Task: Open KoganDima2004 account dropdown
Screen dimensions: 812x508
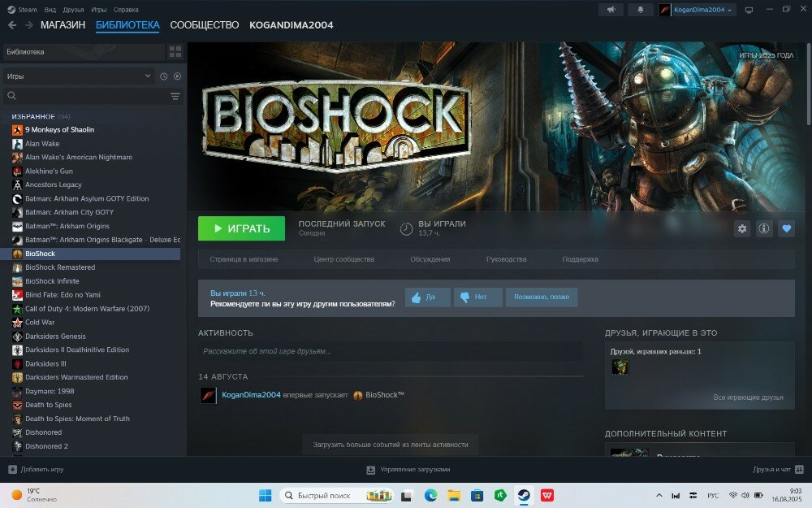Action: pos(698,10)
